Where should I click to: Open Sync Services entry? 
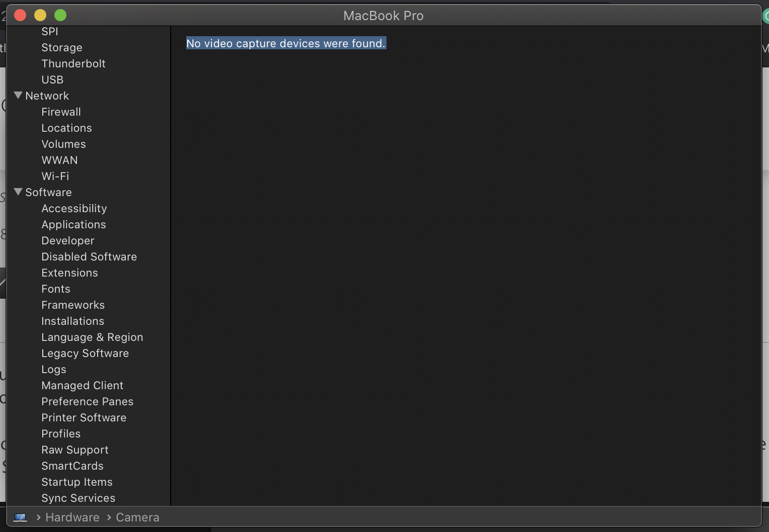78,498
